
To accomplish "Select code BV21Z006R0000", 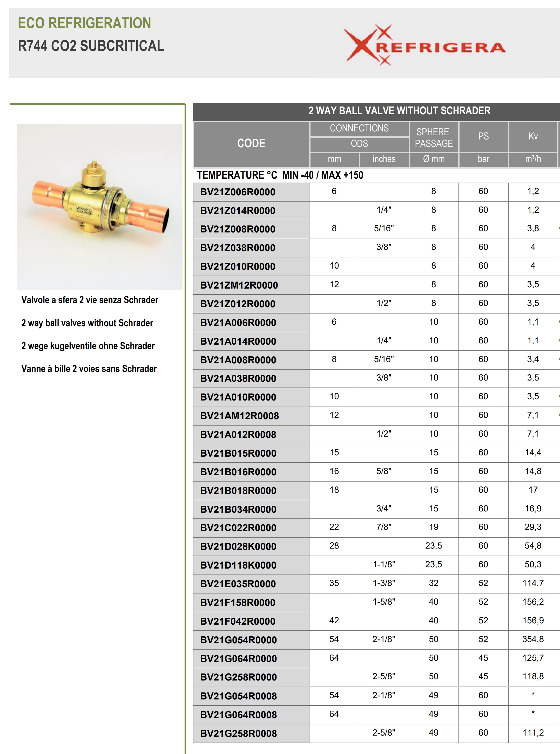I will [x=238, y=192].
